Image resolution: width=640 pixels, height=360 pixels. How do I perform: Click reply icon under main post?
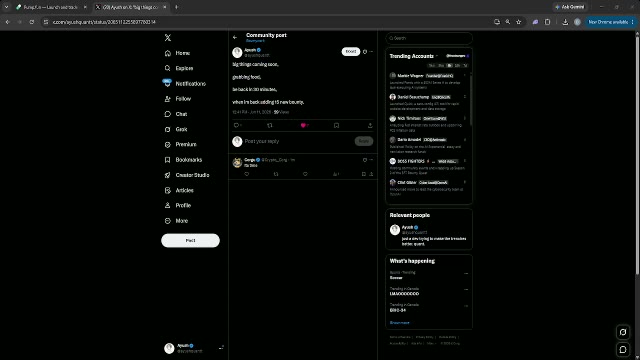coord(236,125)
